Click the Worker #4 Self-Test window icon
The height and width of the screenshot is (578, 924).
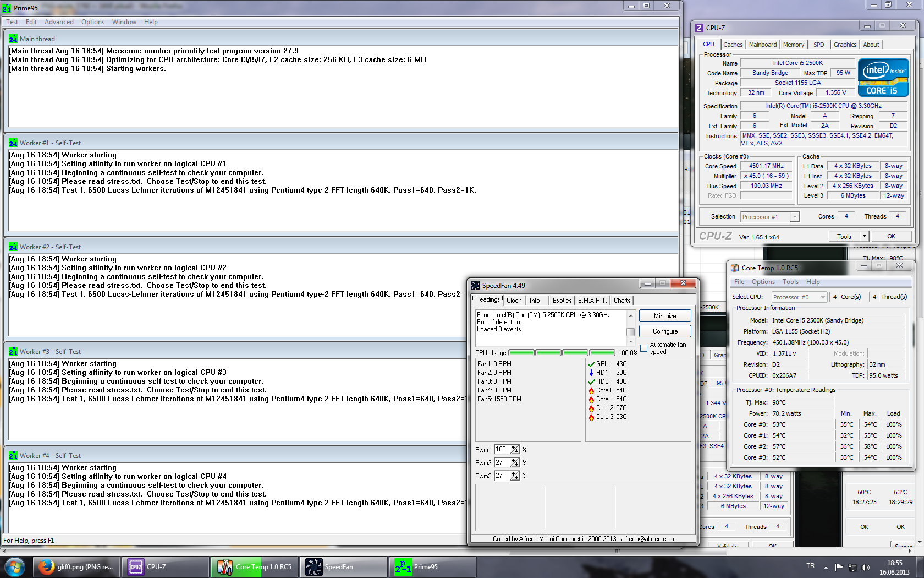(x=13, y=456)
